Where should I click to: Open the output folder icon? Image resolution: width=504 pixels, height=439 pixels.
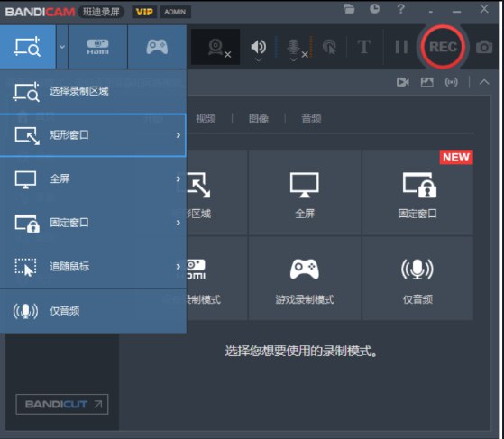[x=349, y=9]
